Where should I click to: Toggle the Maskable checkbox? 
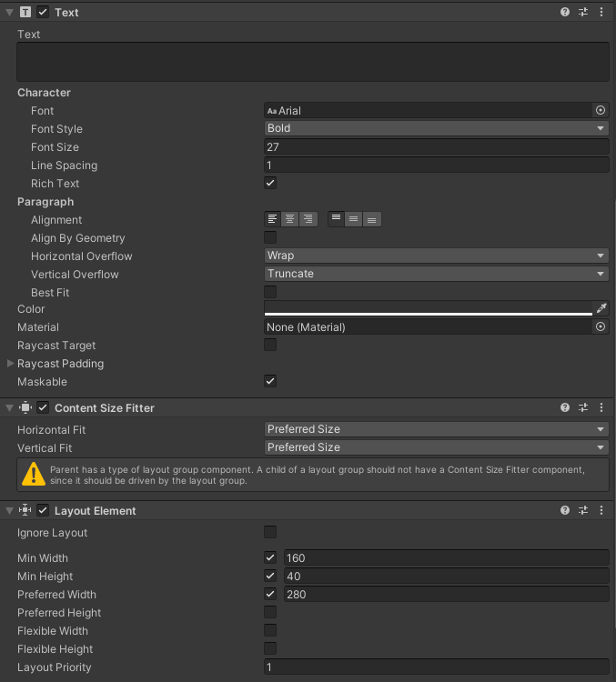click(270, 381)
